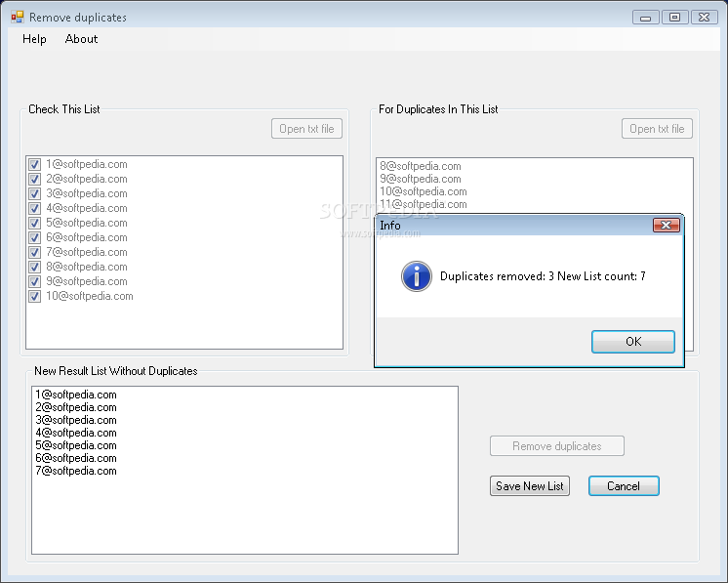The image size is (728, 583).
Task: Uncheck the 1@softpedia.com checkbox
Action: pyautogui.click(x=34, y=164)
